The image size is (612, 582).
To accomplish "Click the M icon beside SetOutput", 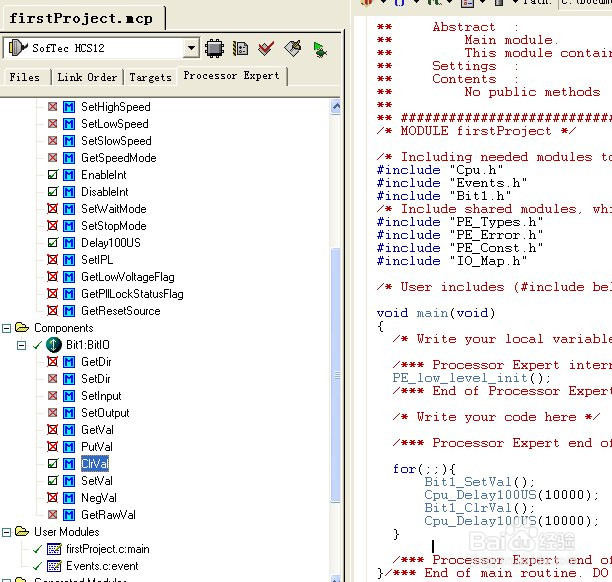I will [69, 413].
